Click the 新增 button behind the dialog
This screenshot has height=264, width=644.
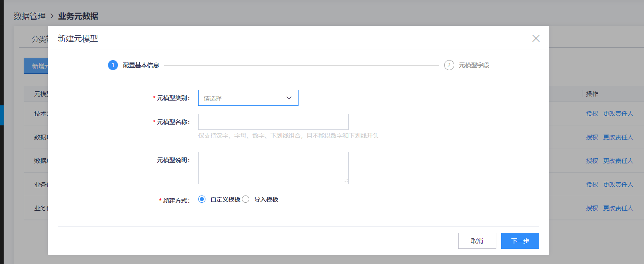tap(36, 66)
